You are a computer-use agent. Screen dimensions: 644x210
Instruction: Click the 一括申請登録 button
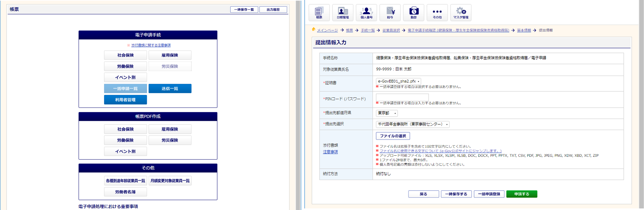pyautogui.click(x=489, y=194)
